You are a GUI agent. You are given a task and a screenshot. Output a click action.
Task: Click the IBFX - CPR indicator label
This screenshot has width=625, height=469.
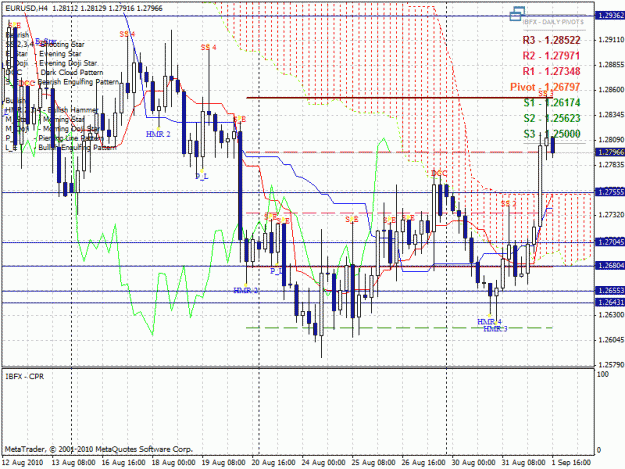pos(25,377)
